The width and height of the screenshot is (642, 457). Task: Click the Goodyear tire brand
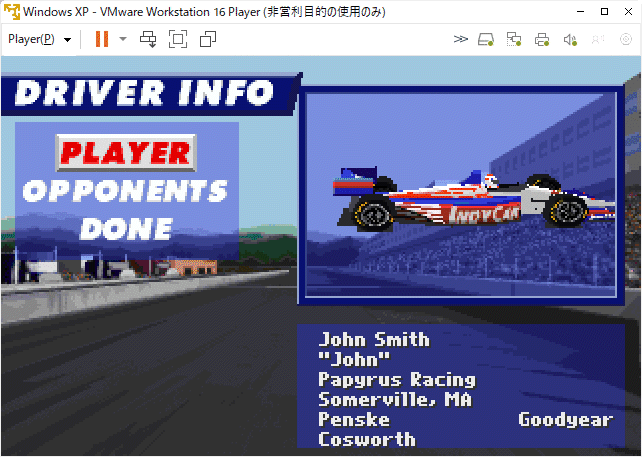click(565, 419)
